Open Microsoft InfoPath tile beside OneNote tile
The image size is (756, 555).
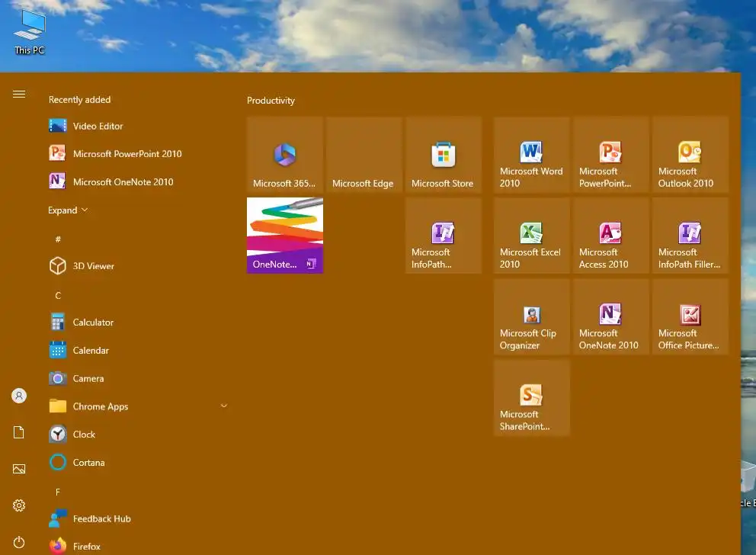tap(443, 236)
